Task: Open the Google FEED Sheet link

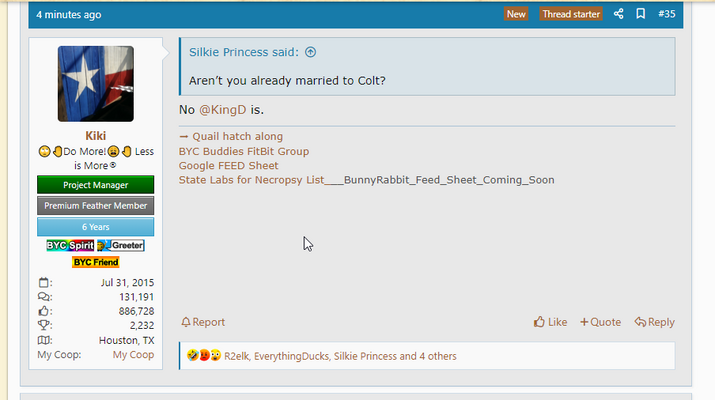Action: pos(228,166)
